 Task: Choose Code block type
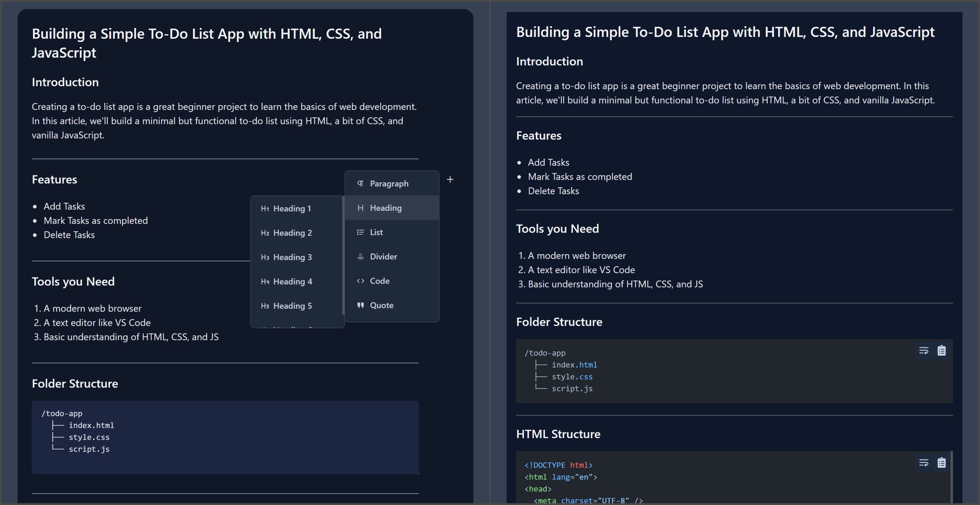tap(392, 281)
